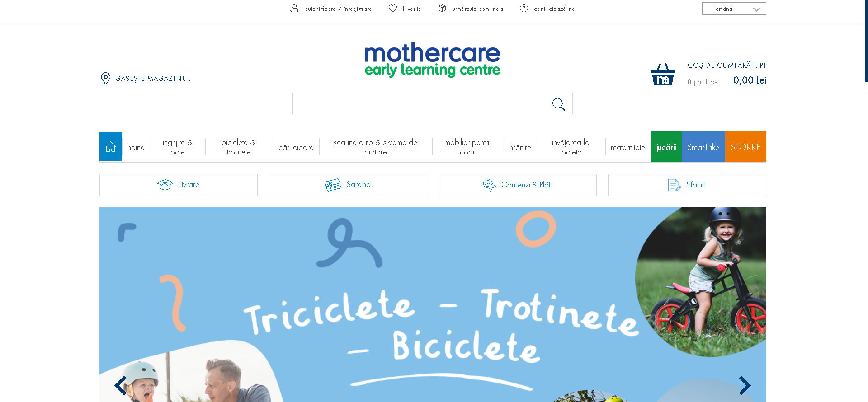This screenshot has width=868, height=402.
Task: Open the STOKKE menu tab
Action: click(745, 147)
